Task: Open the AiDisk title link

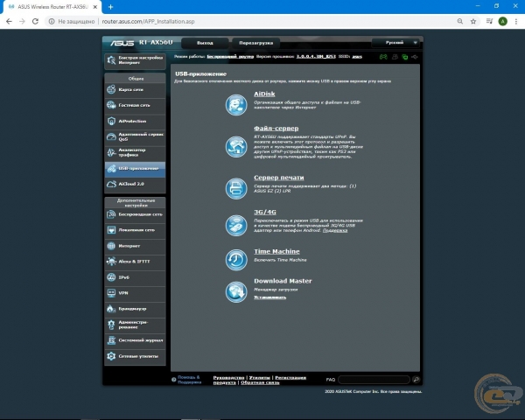Action: click(264, 94)
